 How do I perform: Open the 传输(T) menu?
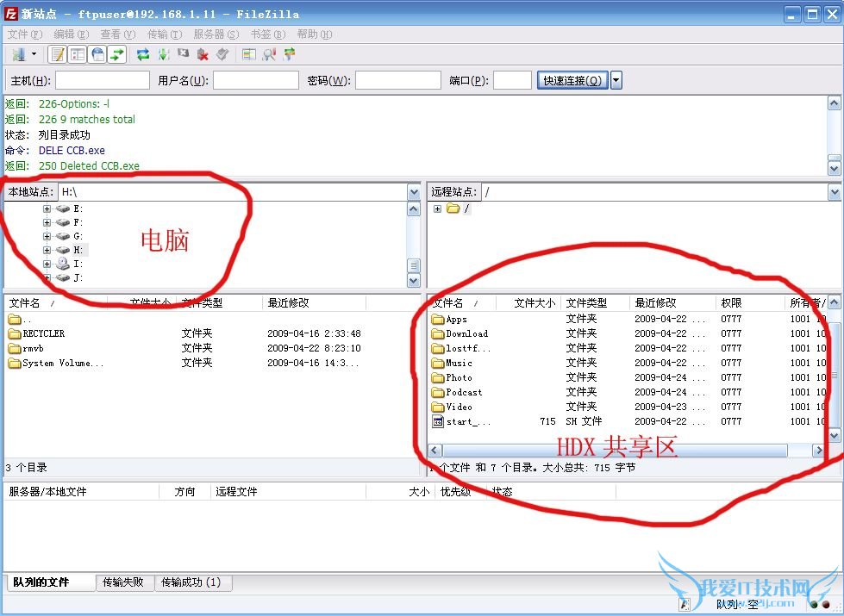pyautogui.click(x=165, y=34)
